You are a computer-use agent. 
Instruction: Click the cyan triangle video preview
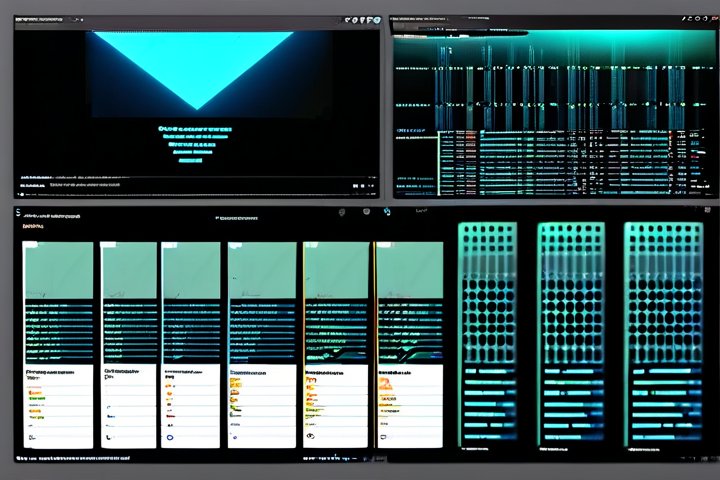coord(197,68)
